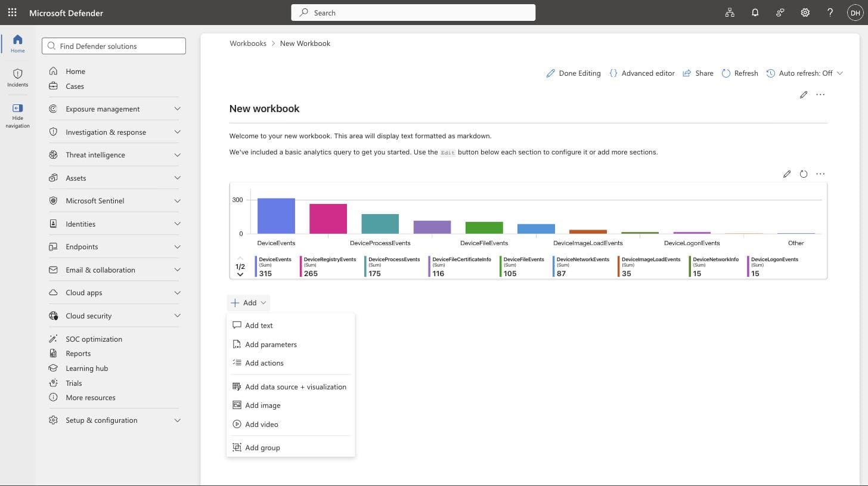The width and height of the screenshot is (868, 486).
Task: Expand Threat intelligence chevron
Action: coord(177,154)
